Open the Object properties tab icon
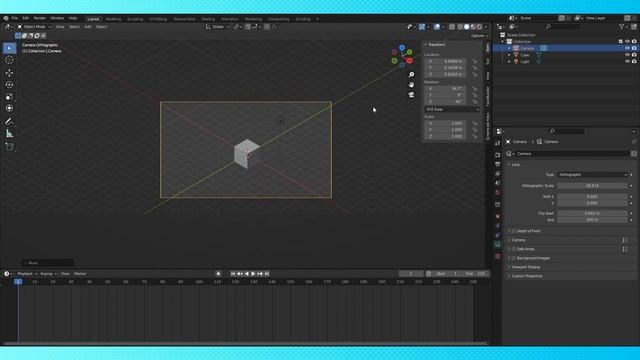This screenshot has height=360, width=640. point(498,216)
